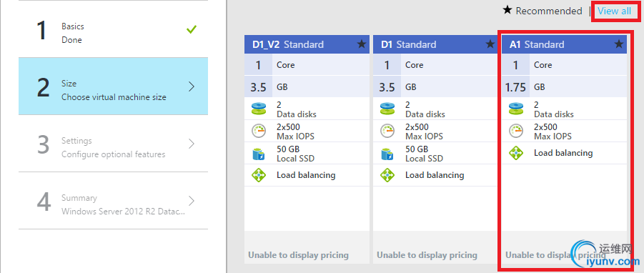Click 'Choose virtual machine size' subtitle
This screenshot has height=273, width=644.
(x=114, y=97)
